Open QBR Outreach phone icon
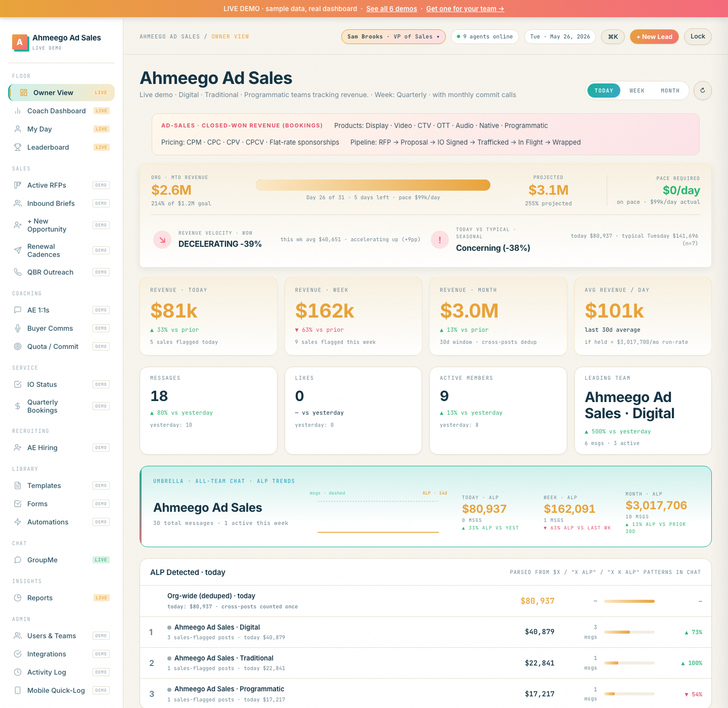728x708 pixels. pyautogui.click(x=18, y=272)
